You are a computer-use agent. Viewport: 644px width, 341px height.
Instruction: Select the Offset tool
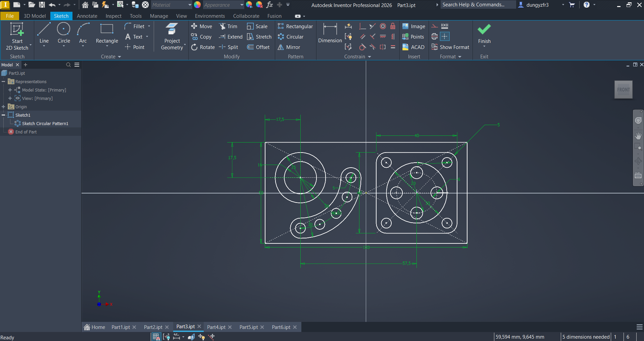258,47
